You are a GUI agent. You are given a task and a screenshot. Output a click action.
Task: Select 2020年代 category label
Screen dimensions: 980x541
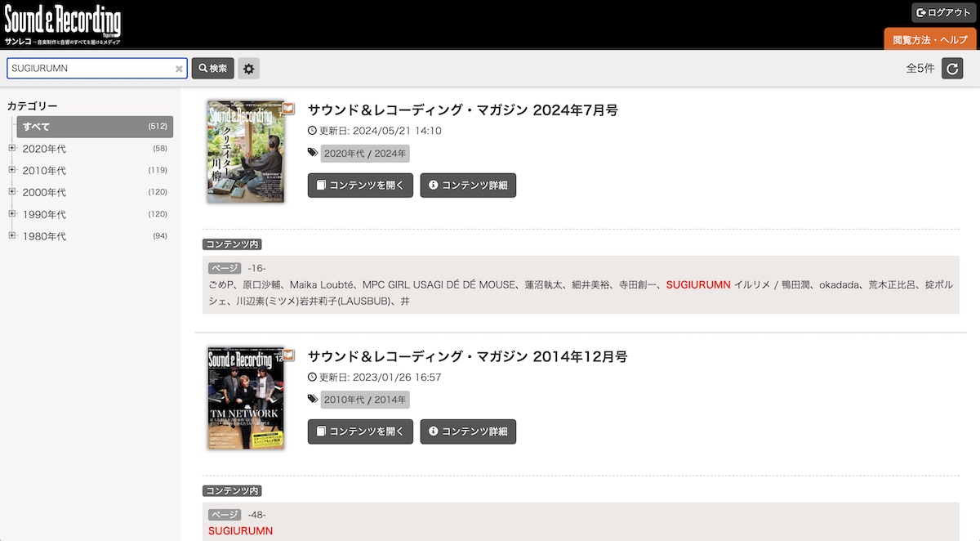point(44,149)
